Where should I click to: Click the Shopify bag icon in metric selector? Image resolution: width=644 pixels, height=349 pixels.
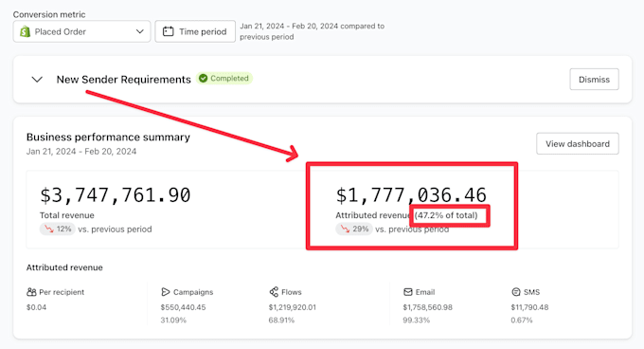(x=25, y=31)
